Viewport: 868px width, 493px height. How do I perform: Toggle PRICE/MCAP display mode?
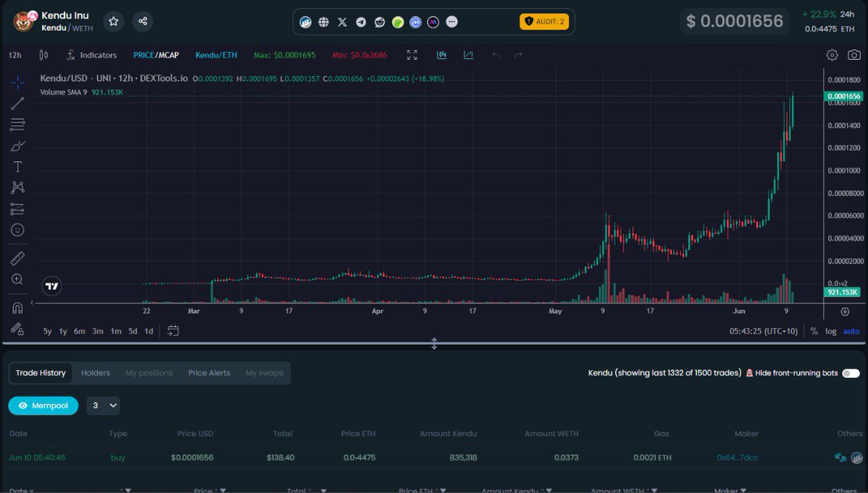156,55
